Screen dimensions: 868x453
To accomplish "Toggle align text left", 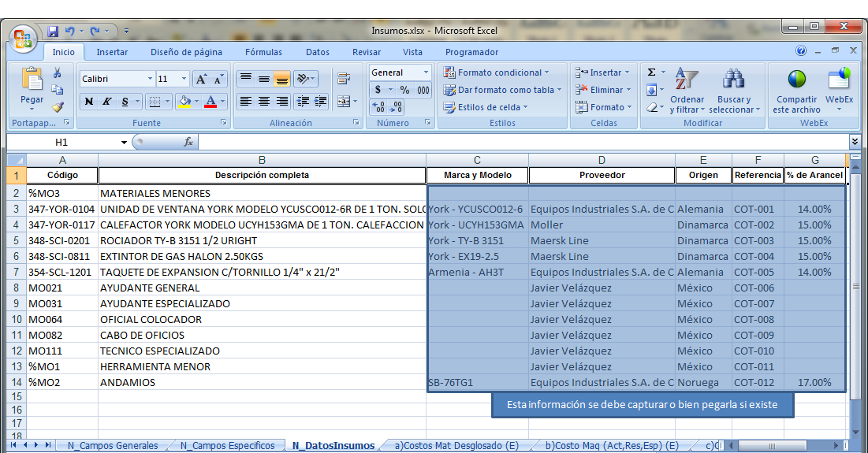I will tap(246, 101).
